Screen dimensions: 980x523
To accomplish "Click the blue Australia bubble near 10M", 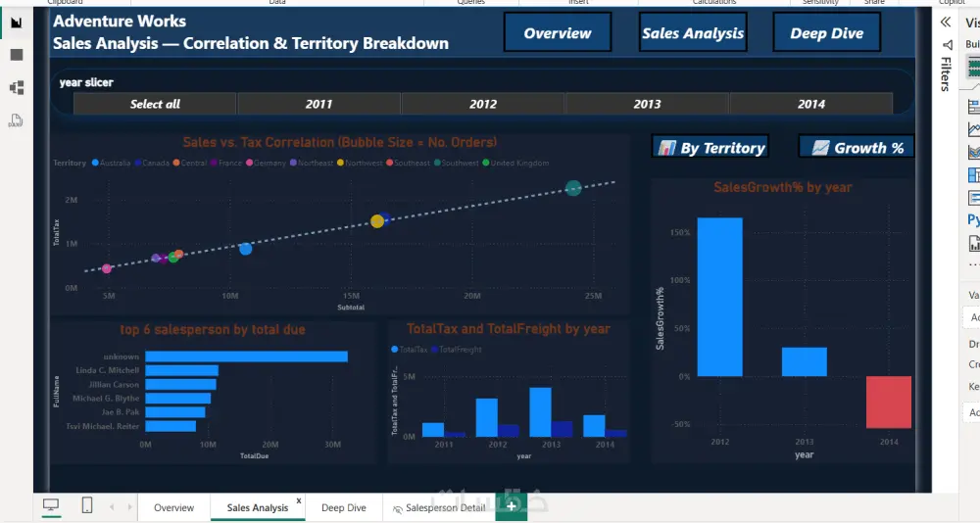I will click(246, 249).
